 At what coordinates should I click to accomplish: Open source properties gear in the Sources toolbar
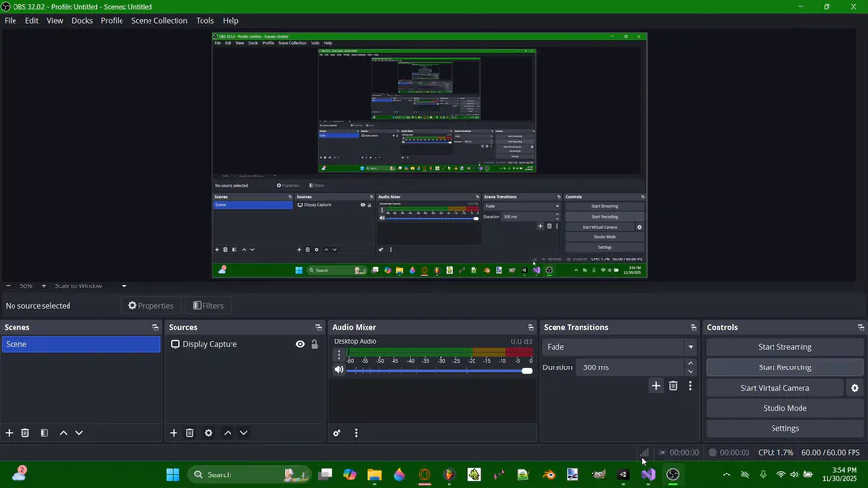(208, 433)
